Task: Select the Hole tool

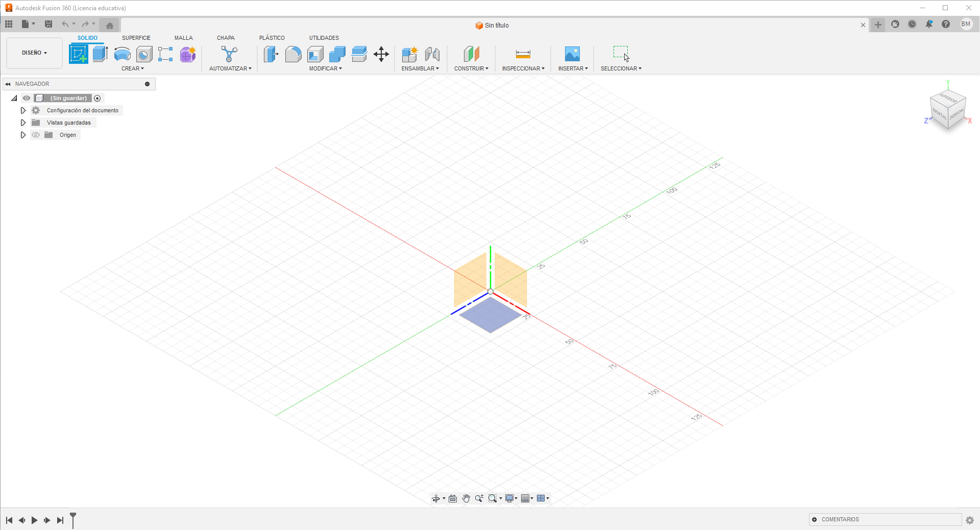Action: 143,55
